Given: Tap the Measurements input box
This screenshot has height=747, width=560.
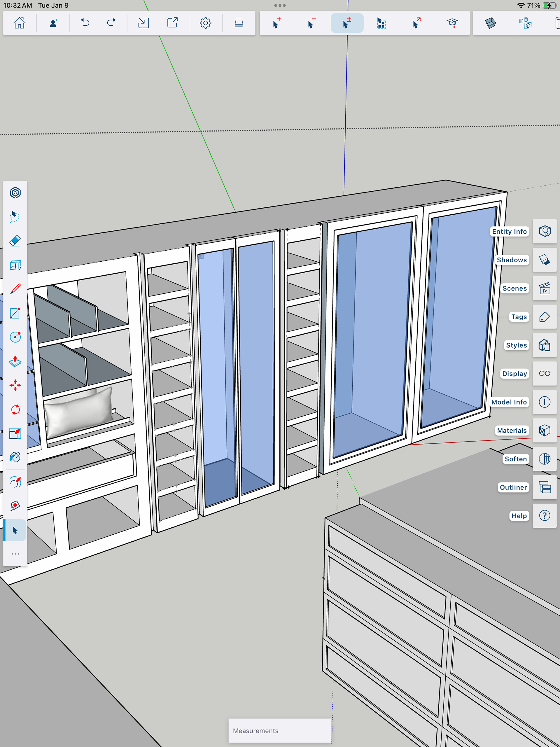Looking at the screenshot, I should [280, 730].
